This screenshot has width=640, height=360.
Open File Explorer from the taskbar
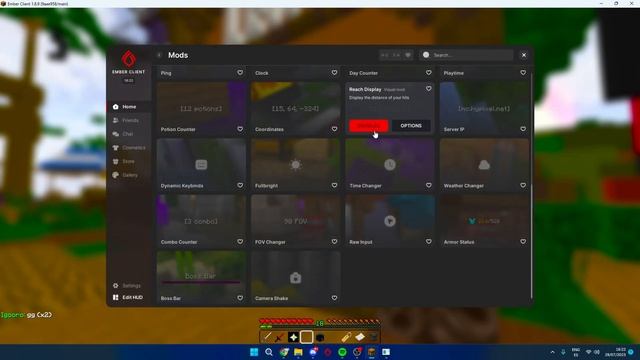(x=298, y=352)
